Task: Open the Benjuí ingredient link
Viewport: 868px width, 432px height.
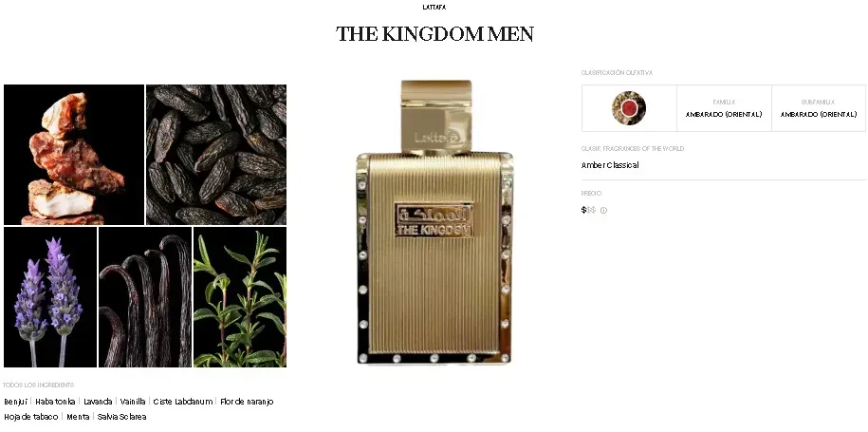Action: click(x=15, y=402)
